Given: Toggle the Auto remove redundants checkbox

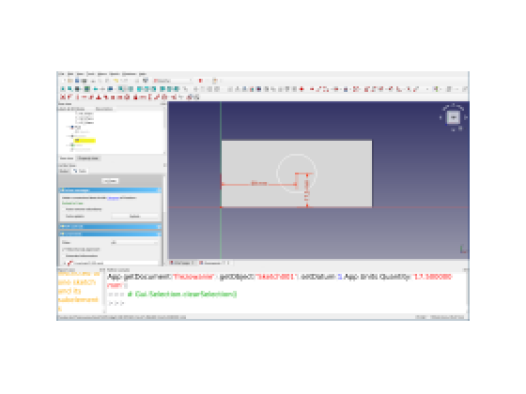Looking at the screenshot, I should (63, 209).
